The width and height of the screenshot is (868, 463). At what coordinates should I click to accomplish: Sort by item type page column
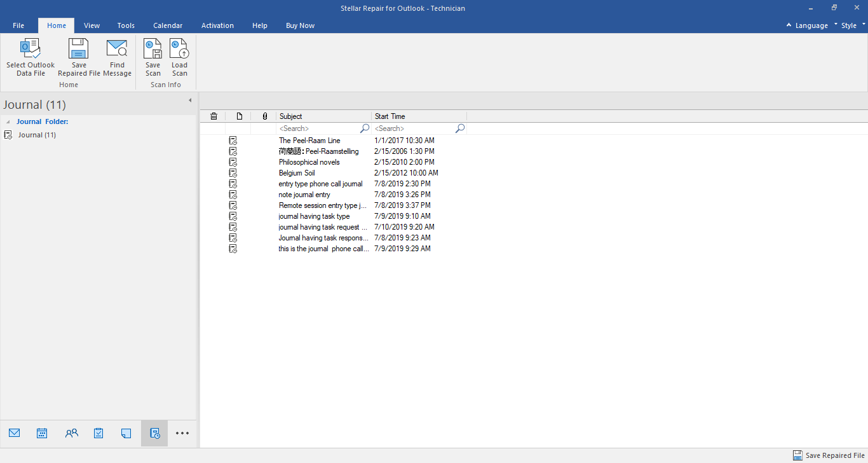pyautogui.click(x=239, y=116)
